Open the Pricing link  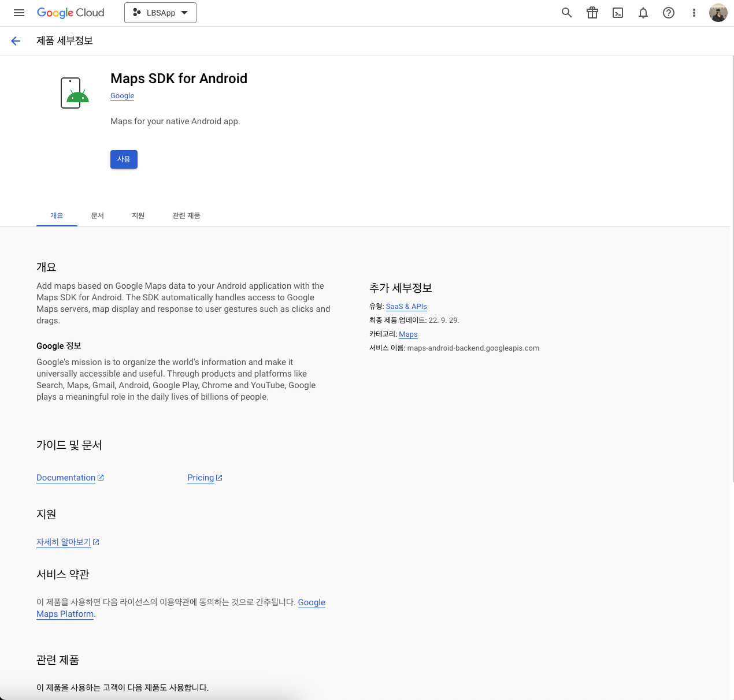click(201, 478)
